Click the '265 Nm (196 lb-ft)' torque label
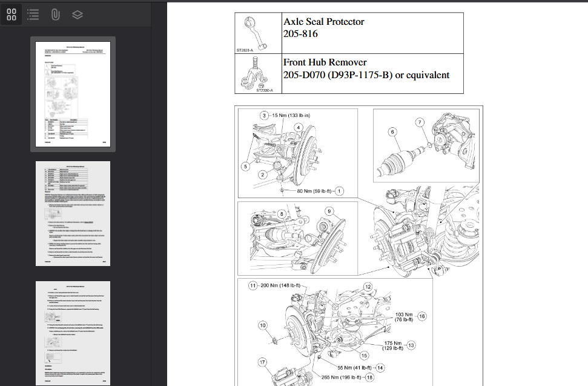Viewport: 588px width, 386px height. coord(341,378)
